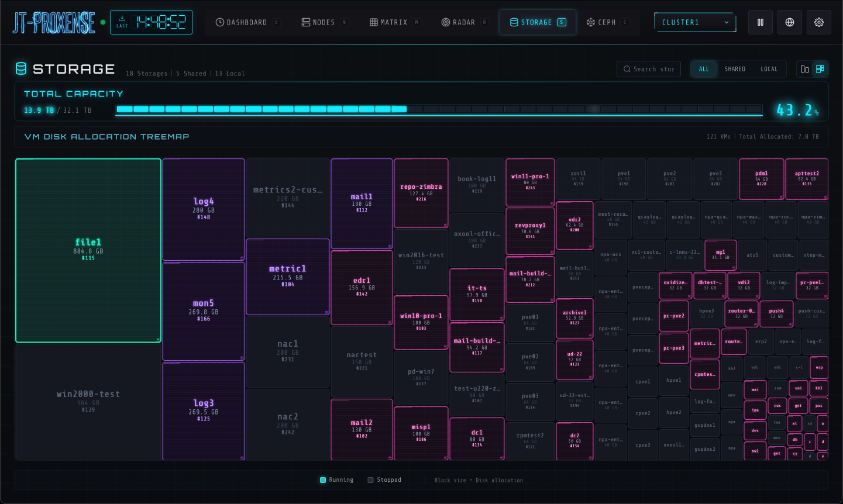Select the metric1 block

tap(288, 277)
